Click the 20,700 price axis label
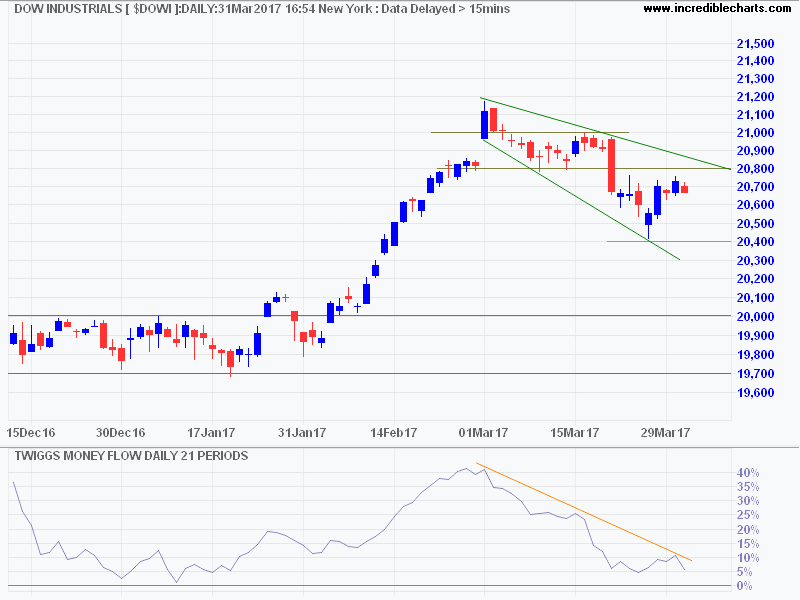800x600 pixels. pos(756,187)
